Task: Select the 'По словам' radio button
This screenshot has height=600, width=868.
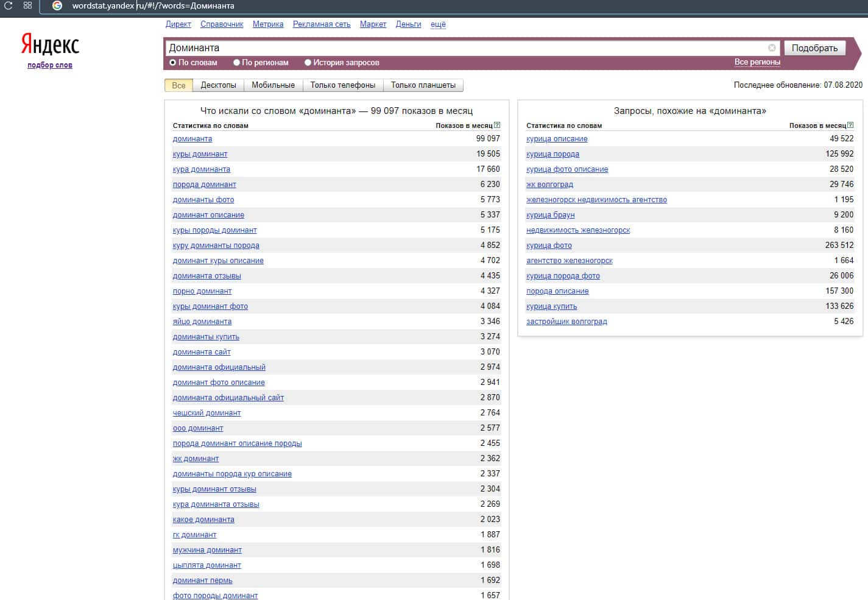Action: [x=173, y=63]
